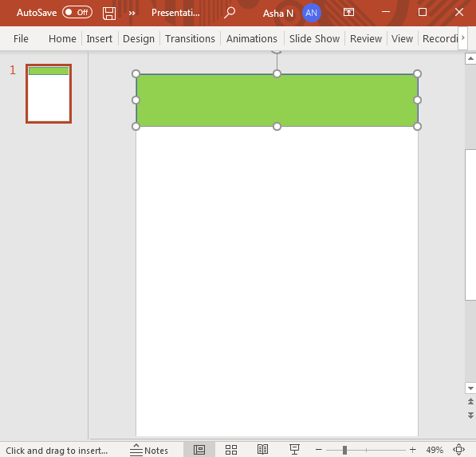The image size is (476, 457).
Task: Open Ribbon Display Options icon
Action: coord(348,12)
